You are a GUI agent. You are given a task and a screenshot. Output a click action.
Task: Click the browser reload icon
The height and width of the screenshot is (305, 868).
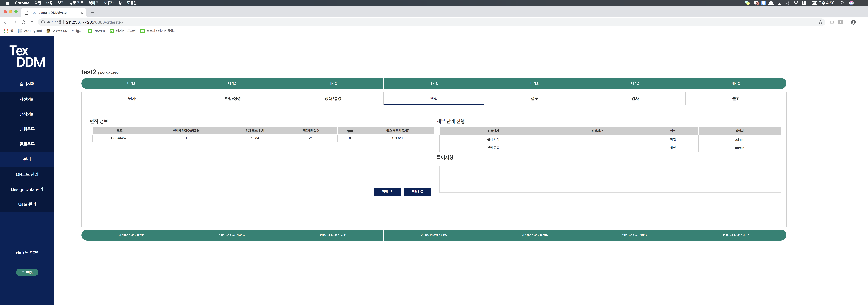23,22
